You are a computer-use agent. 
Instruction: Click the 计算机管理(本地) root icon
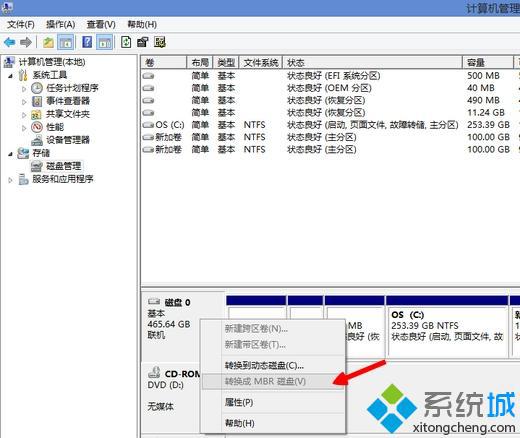point(9,62)
